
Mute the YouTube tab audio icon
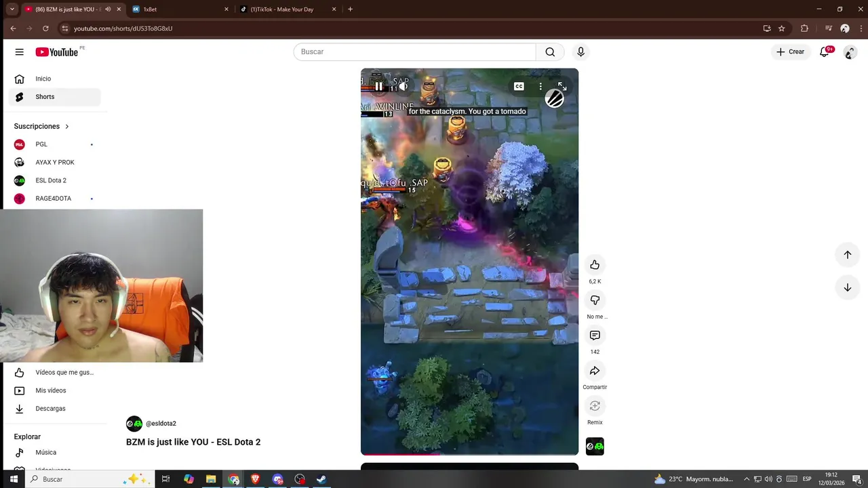point(108,9)
